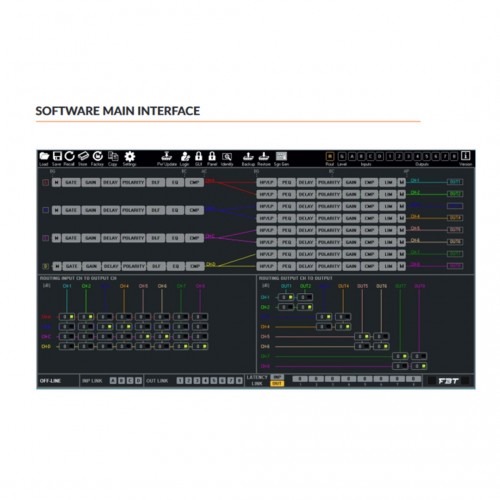The image size is (500, 500).
Task: Open the Identify magnifier icon
Action: tap(227, 156)
